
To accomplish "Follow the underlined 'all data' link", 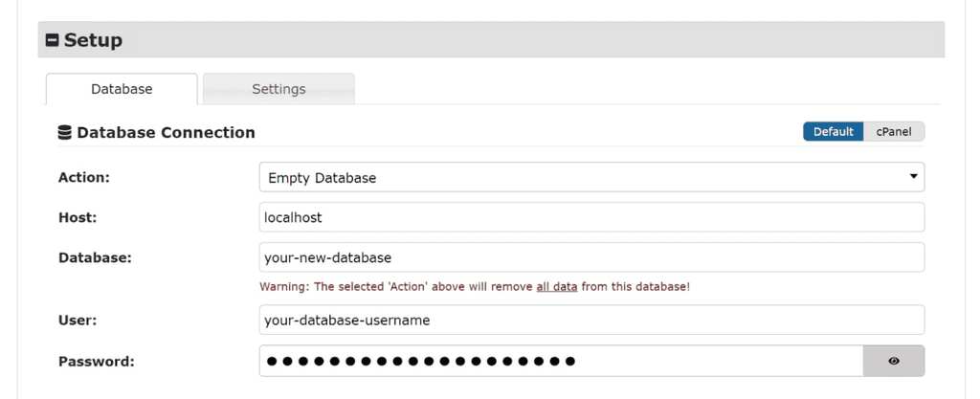I will coord(556,286).
